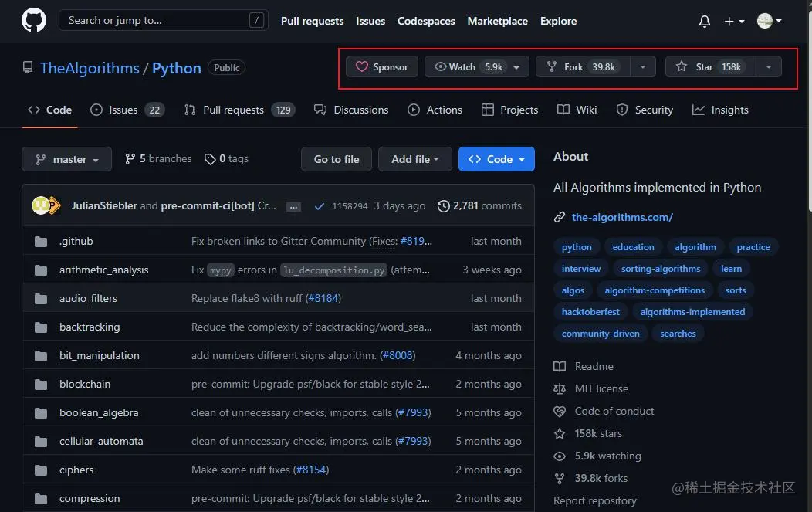Focus the Search or jump to field

click(163, 20)
